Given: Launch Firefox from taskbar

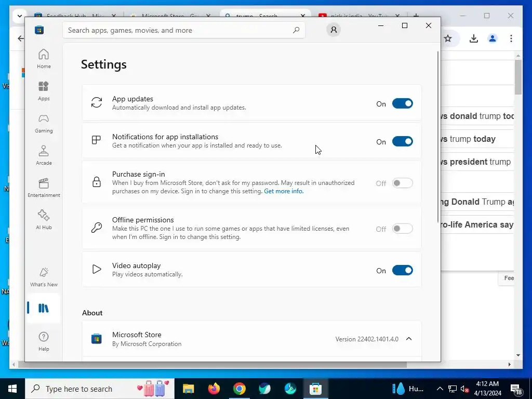Looking at the screenshot, I should click(214, 389).
